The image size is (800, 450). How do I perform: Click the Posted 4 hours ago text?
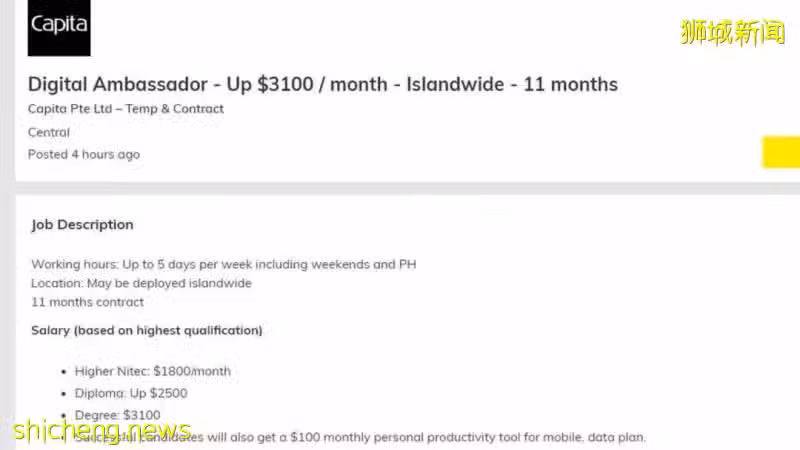pyautogui.click(x=84, y=154)
